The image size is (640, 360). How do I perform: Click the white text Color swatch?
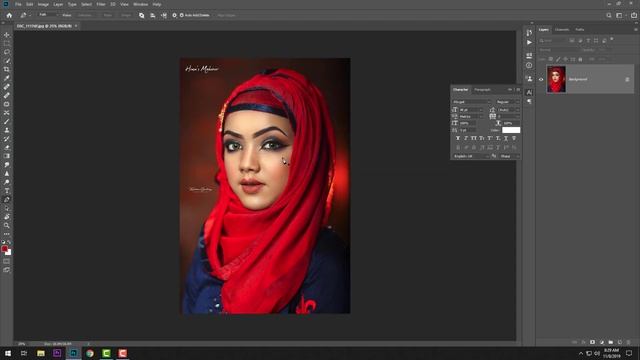511,130
